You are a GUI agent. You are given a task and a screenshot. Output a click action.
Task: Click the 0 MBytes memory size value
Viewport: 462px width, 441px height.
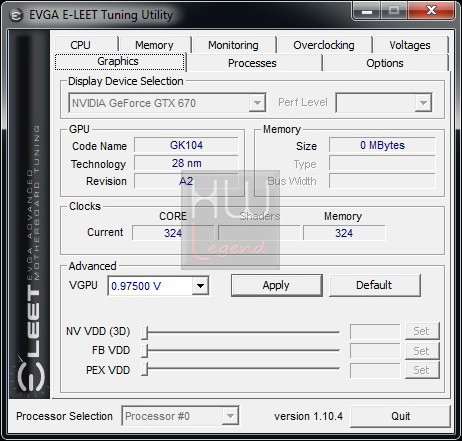[x=382, y=145]
